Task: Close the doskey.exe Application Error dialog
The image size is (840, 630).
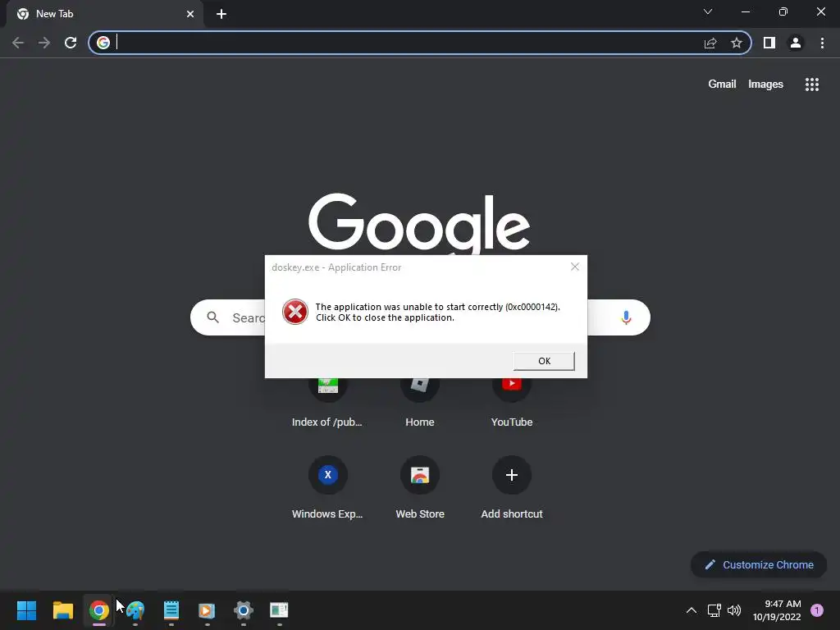Action: [x=575, y=267]
